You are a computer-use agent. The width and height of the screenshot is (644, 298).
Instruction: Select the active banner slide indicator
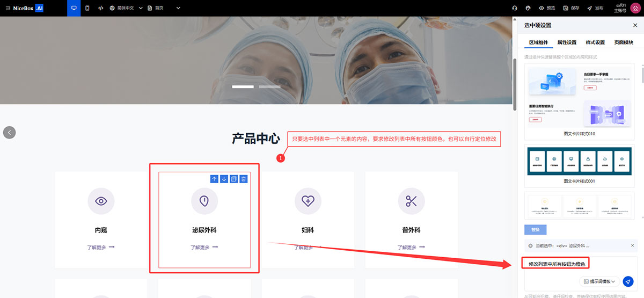tap(243, 86)
